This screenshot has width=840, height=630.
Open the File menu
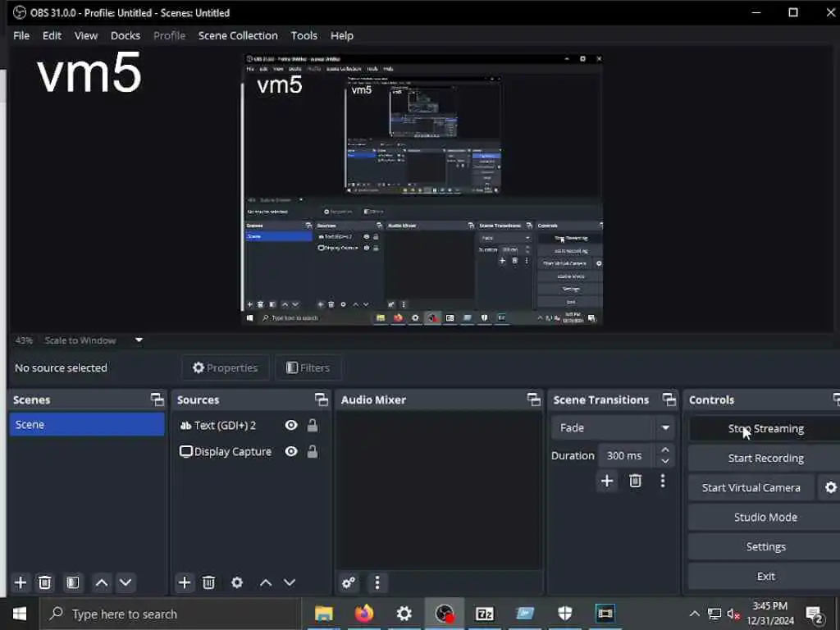click(x=21, y=35)
